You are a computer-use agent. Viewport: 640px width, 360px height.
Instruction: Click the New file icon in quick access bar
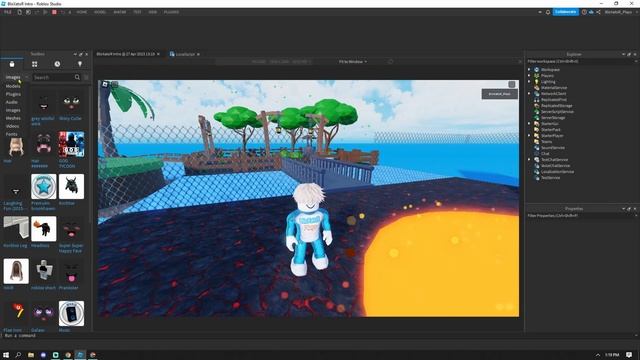tap(19, 12)
